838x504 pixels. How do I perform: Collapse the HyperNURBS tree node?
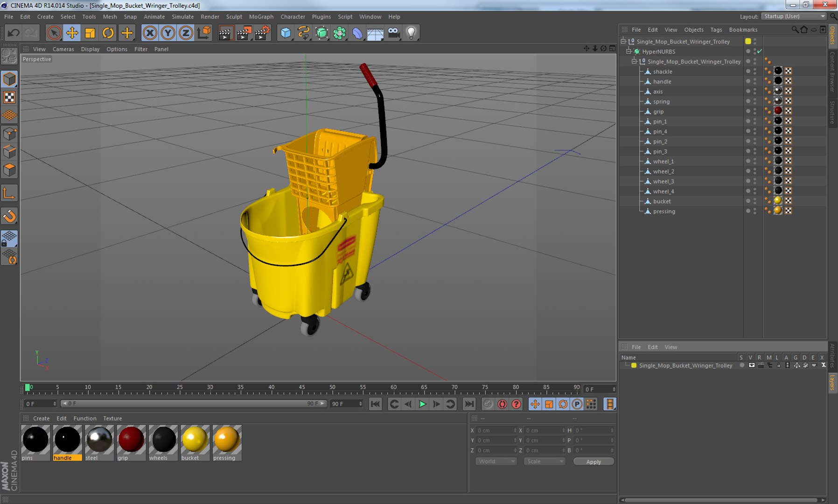click(628, 51)
